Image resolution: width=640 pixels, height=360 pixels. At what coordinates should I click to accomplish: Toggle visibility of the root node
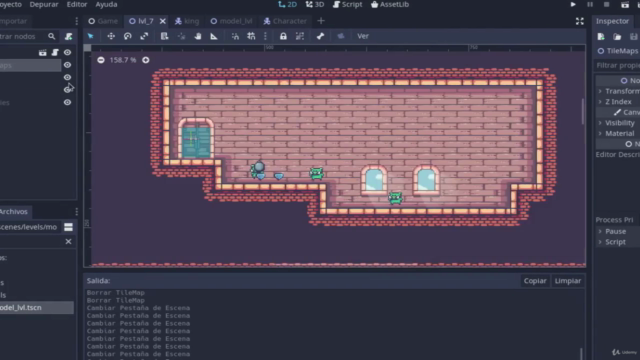pyautogui.click(x=67, y=52)
